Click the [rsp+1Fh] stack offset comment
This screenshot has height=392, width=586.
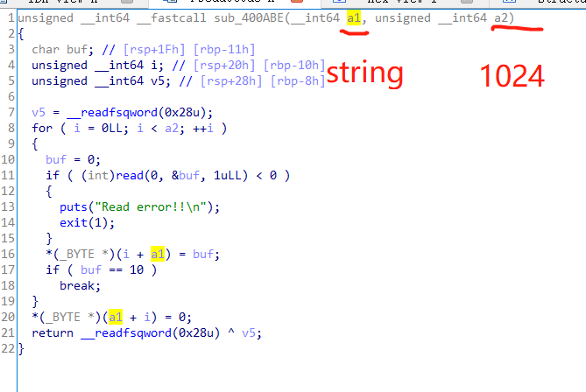coord(154,49)
